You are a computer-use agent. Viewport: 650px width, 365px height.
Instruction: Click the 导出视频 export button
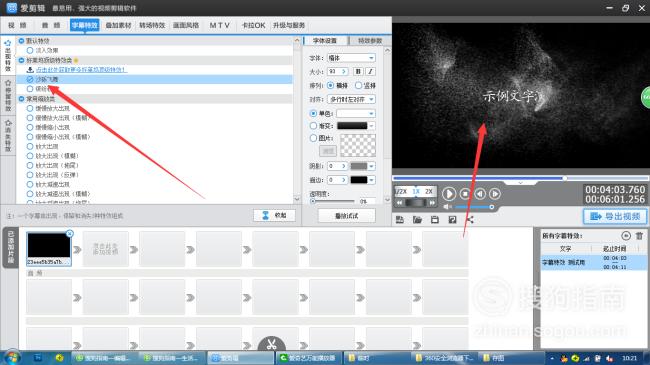pyautogui.click(x=615, y=216)
